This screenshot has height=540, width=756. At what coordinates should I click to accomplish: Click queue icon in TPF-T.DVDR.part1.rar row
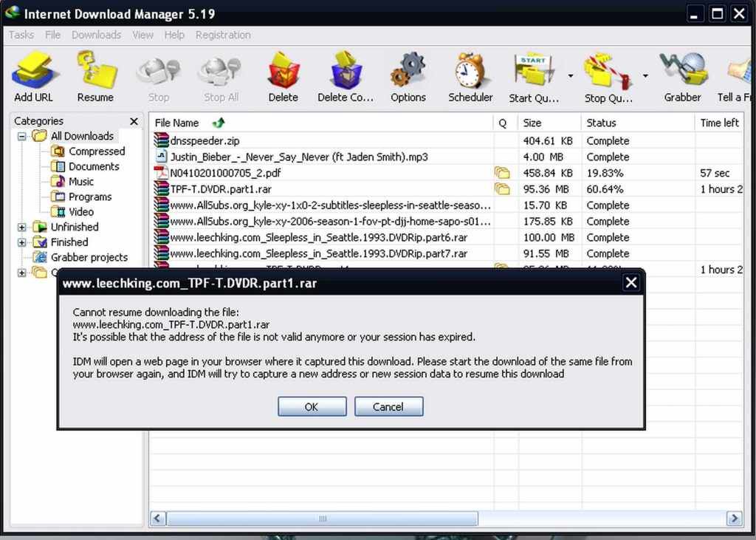tap(502, 188)
